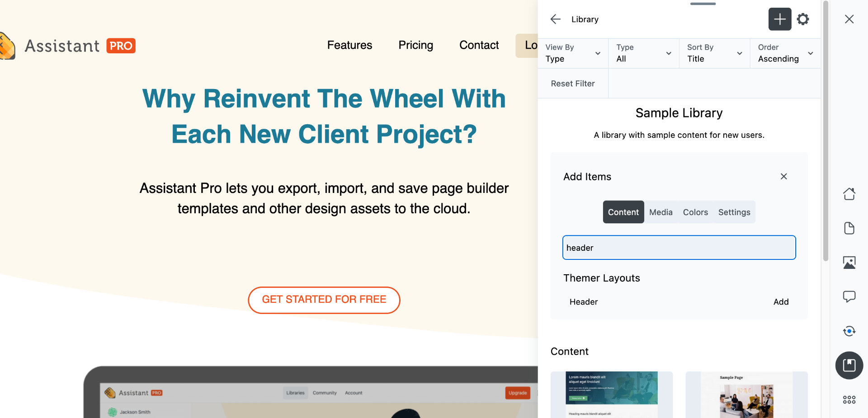868x418 pixels.
Task: Switch to the Media tab in Add Items
Action: click(x=660, y=212)
